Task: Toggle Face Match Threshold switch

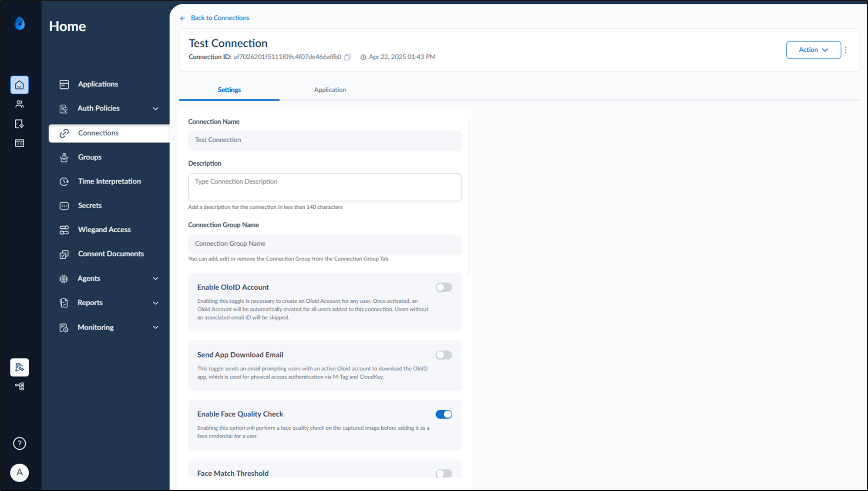Action: tap(444, 474)
